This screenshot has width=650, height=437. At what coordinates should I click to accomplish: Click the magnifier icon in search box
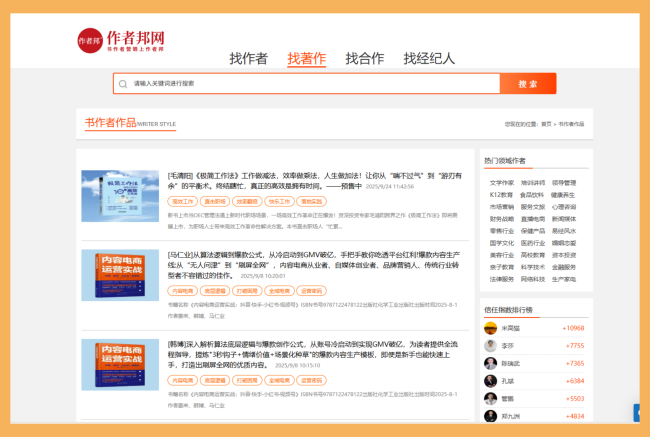(123, 84)
